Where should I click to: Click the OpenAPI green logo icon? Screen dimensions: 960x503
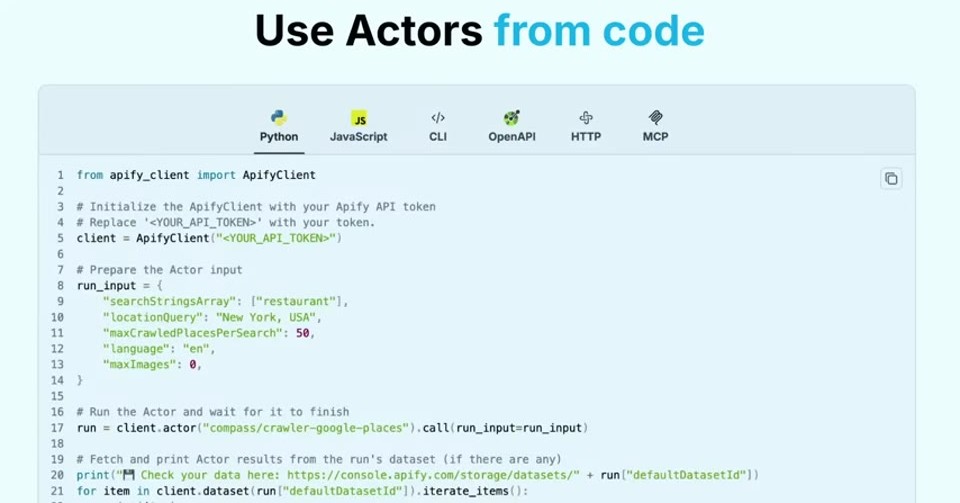[511, 117]
